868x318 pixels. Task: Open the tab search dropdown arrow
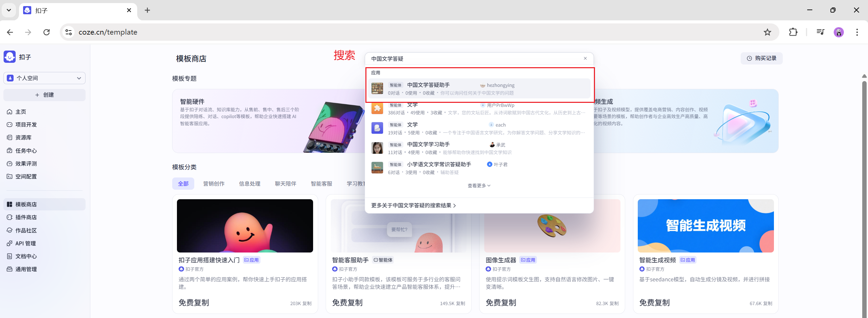pos(9,10)
